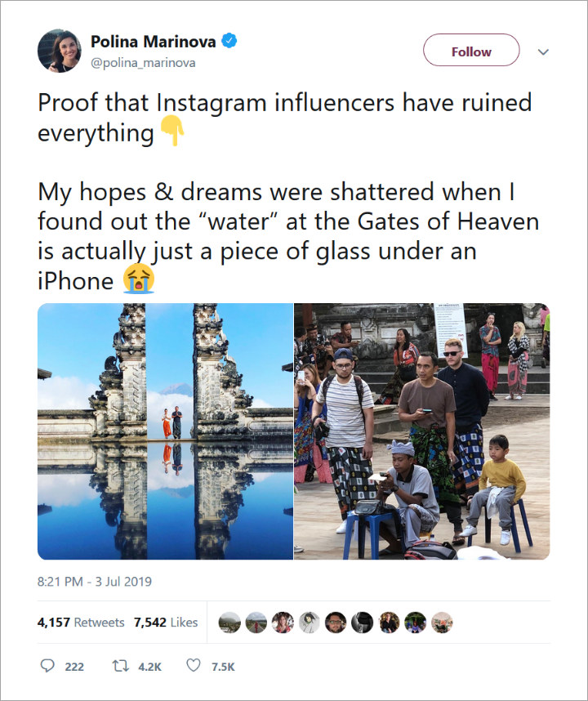Click the fifth liker avatar with glasses
Screen dimensions: 588x701
(x=336, y=623)
